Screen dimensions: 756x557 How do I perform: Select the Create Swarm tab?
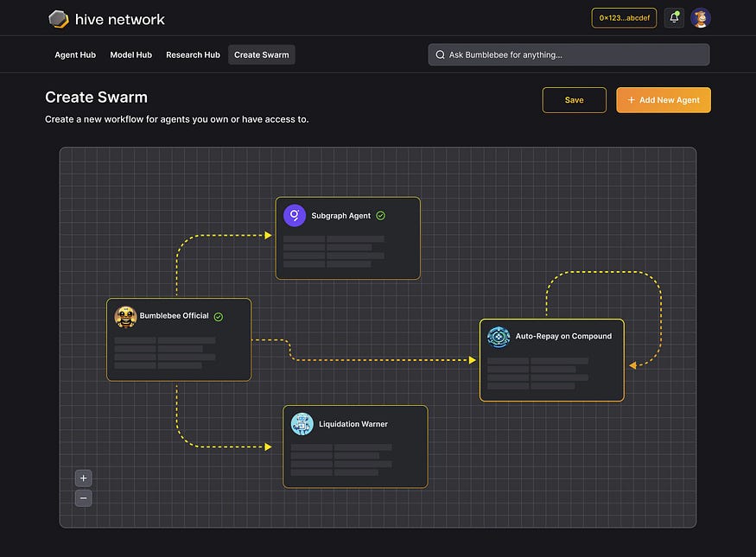point(261,55)
